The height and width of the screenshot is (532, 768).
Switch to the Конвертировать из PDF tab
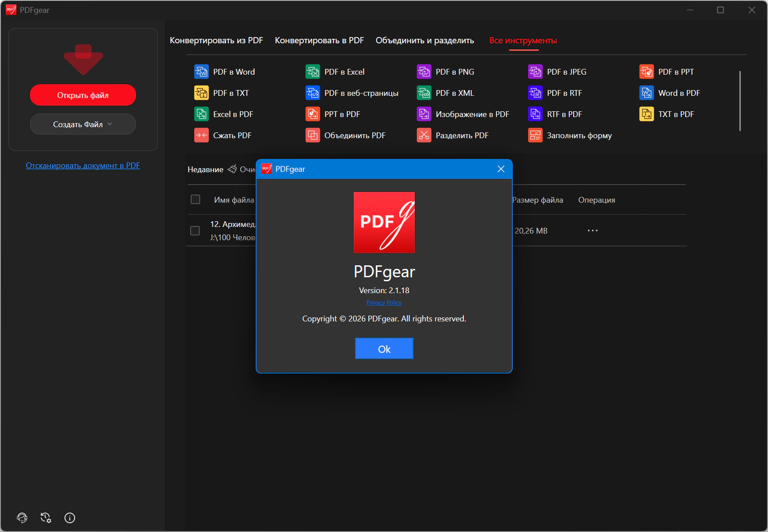(216, 40)
